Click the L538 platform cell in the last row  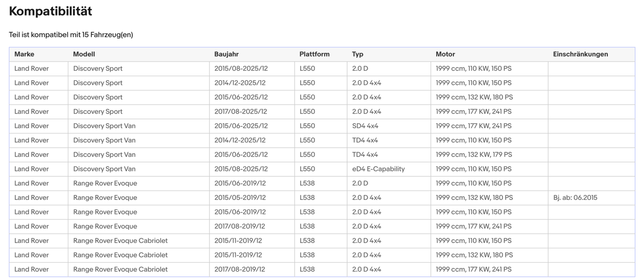pyautogui.click(x=307, y=269)
